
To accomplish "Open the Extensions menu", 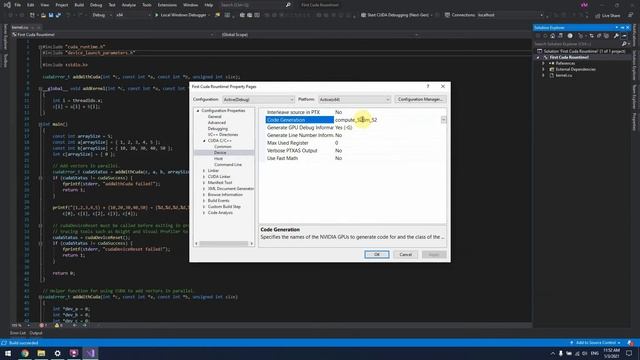I will [x=167, y=5].
